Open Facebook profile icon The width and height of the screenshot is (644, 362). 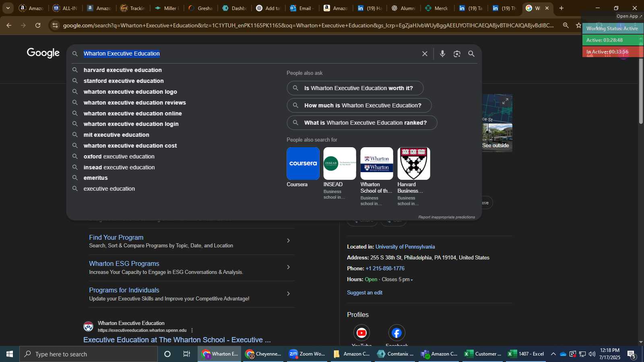click(396, 333)
